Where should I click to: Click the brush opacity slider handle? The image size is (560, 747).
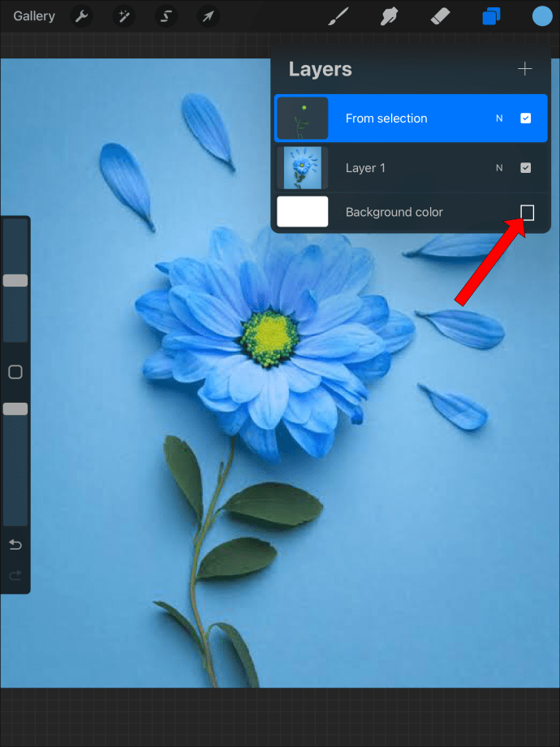(15, 408)
